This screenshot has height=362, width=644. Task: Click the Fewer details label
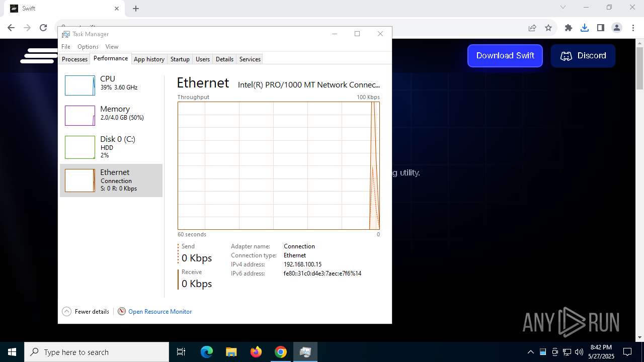click(x=92, y=312)
